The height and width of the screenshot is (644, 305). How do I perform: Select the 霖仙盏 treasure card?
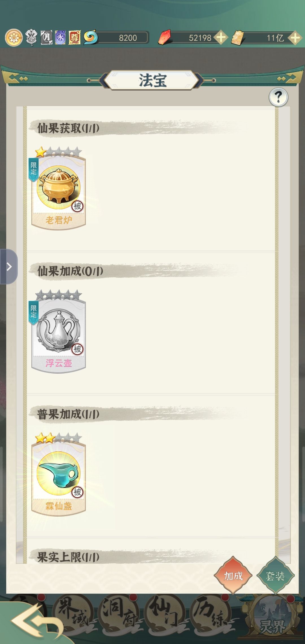click(58, 474)
